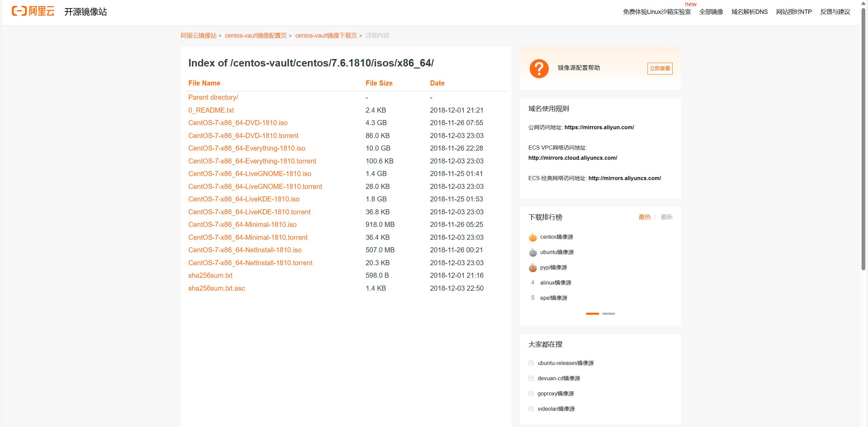This screenshot has width=868, height=427.
Task: Click the bronze rank 3 medal icon
Action: point(533,268)
